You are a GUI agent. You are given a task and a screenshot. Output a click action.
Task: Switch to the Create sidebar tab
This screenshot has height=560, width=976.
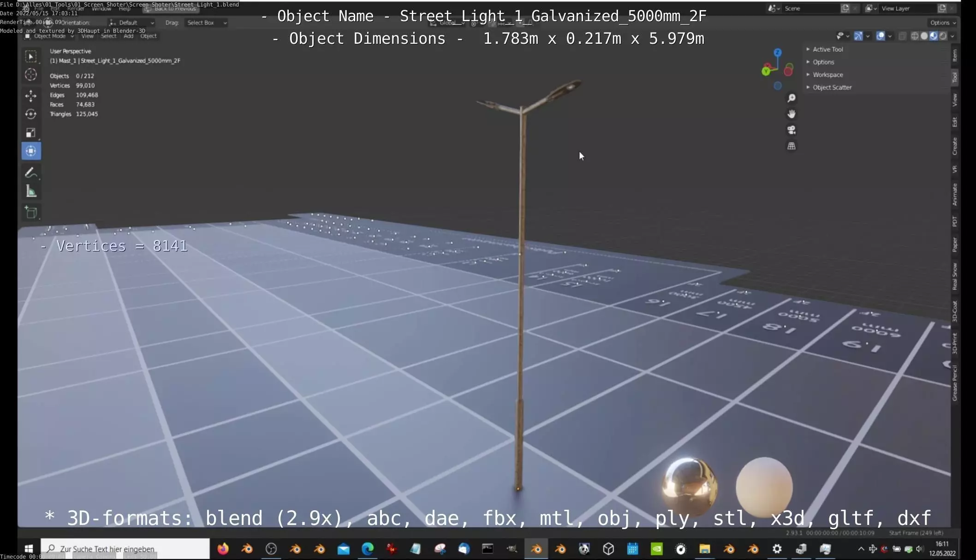(954, 146)
